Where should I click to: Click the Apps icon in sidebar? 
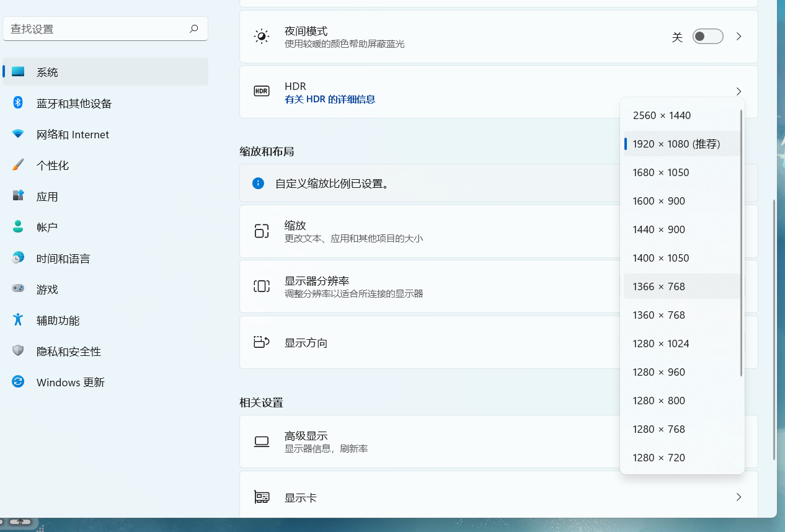18,196
